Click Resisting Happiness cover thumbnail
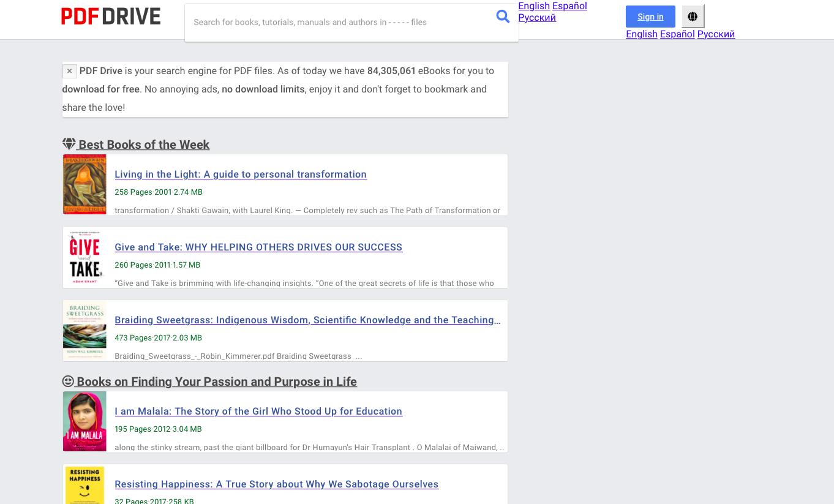Screen dimensions: 834x504 pos(85,485)
